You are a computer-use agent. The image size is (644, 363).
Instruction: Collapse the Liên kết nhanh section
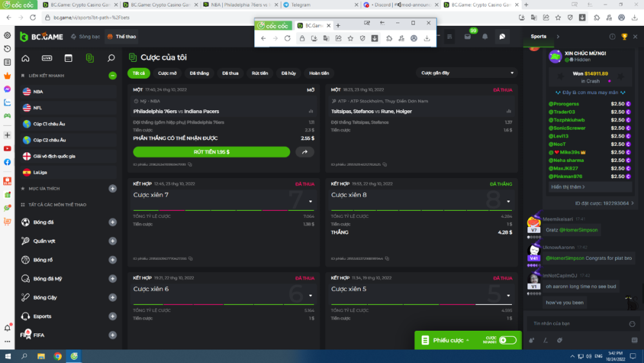[x=113, y=75]
